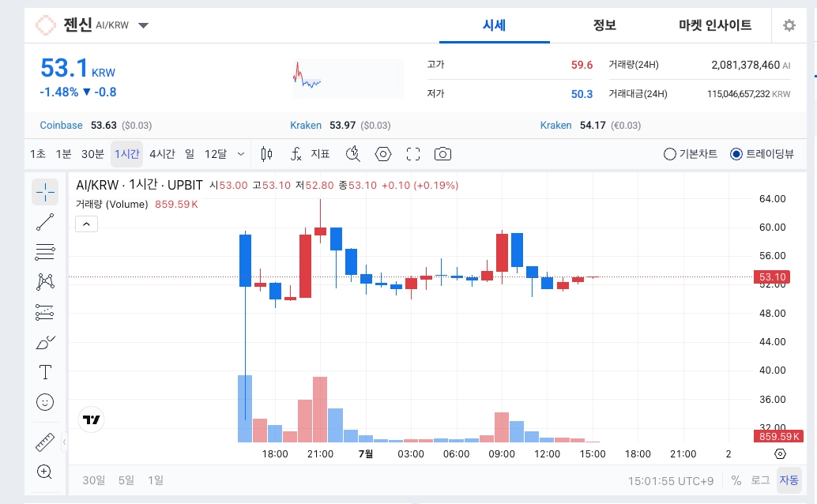Expand the AI/KRW market selector dropdown
The width and height of the screenshot is (817, 504).
click(x=143, y=25)
